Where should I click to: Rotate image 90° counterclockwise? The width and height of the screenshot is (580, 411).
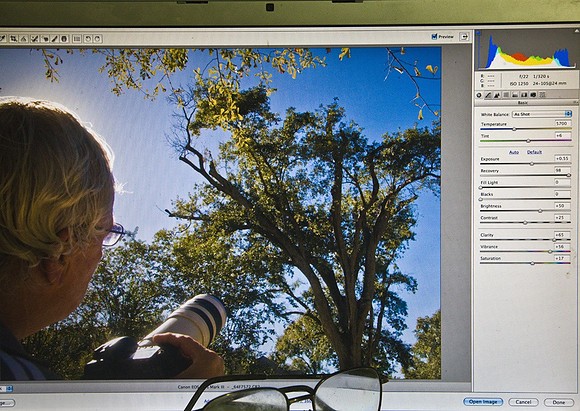click(88, 38)
